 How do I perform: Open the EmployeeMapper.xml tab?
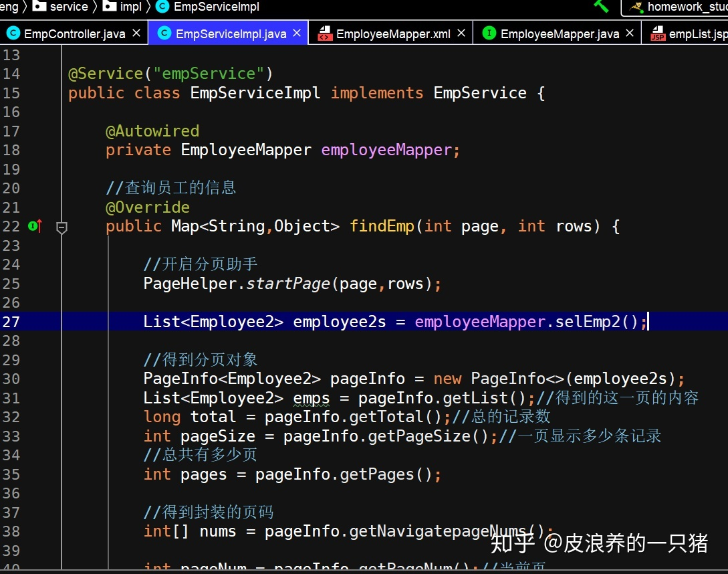(x=393, y=34)
